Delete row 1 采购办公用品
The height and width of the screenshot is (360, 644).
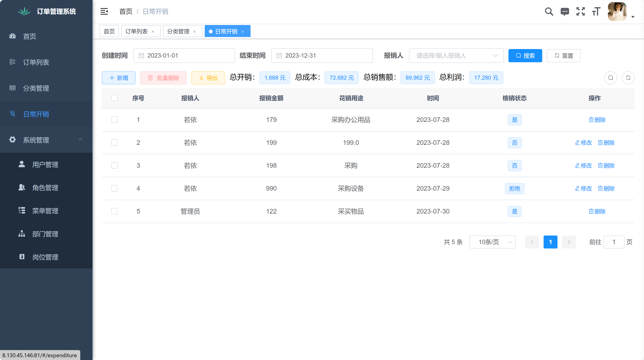[597, 120]
